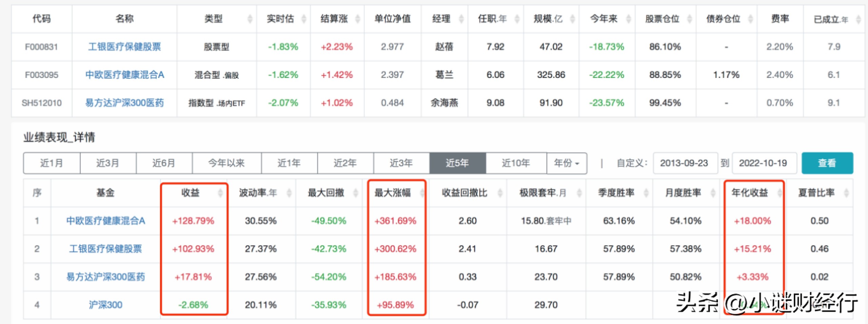
Task: Click the 查看 button
Action: coord(827,163)
